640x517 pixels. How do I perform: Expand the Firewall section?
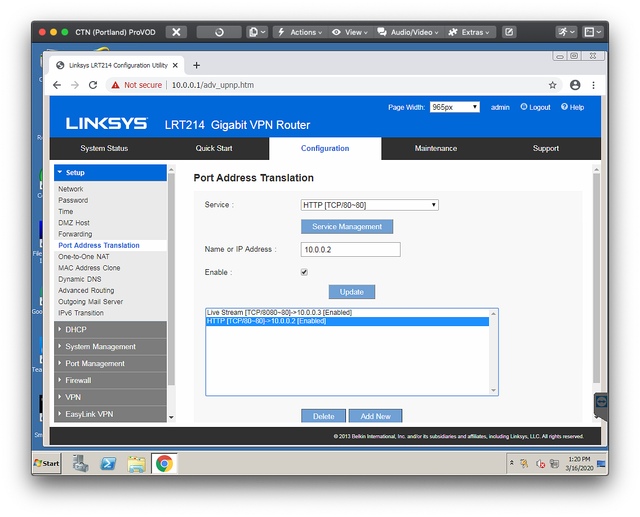click(x=110, y=380)
